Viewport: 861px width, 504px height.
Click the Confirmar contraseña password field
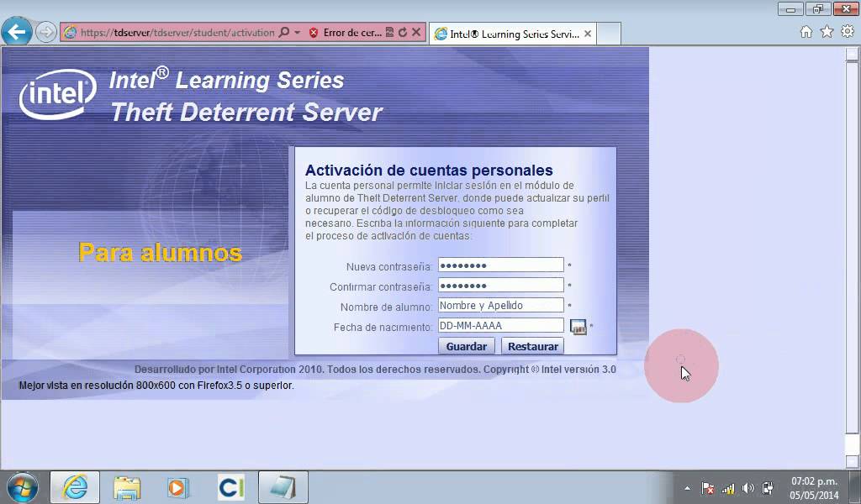click(x=501, y=286)
